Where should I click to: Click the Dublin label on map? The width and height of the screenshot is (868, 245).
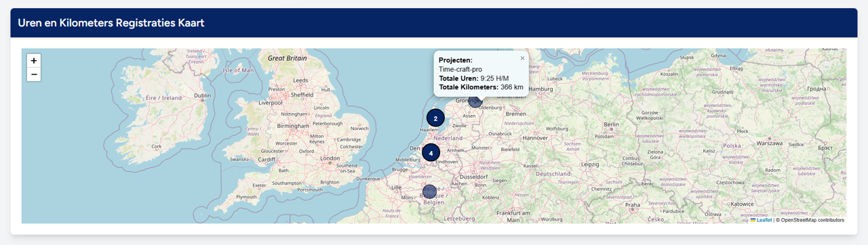click(x=202, y=95)
